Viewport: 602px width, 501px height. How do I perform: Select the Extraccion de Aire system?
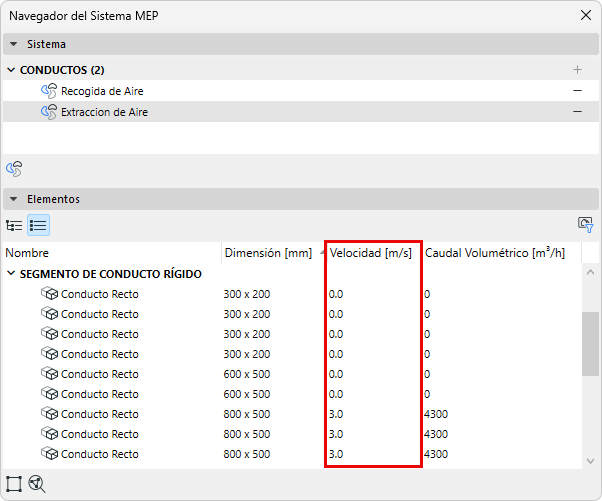click(301, 112)
